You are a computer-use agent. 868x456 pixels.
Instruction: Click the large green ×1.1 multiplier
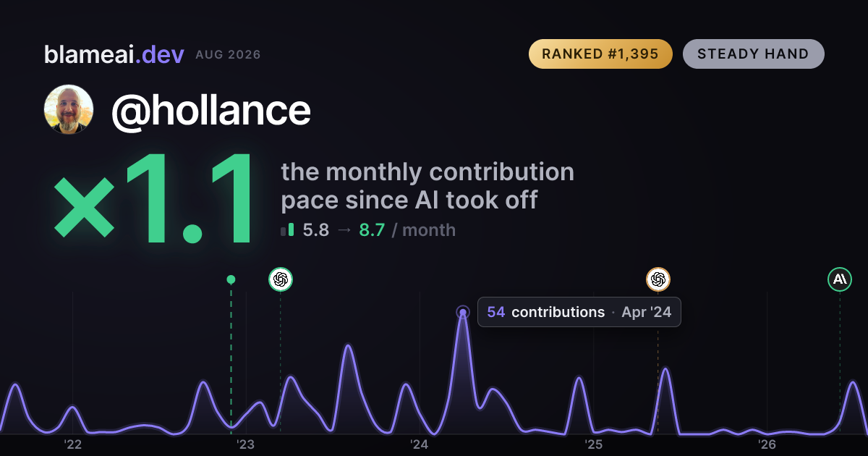pos(156,201)
